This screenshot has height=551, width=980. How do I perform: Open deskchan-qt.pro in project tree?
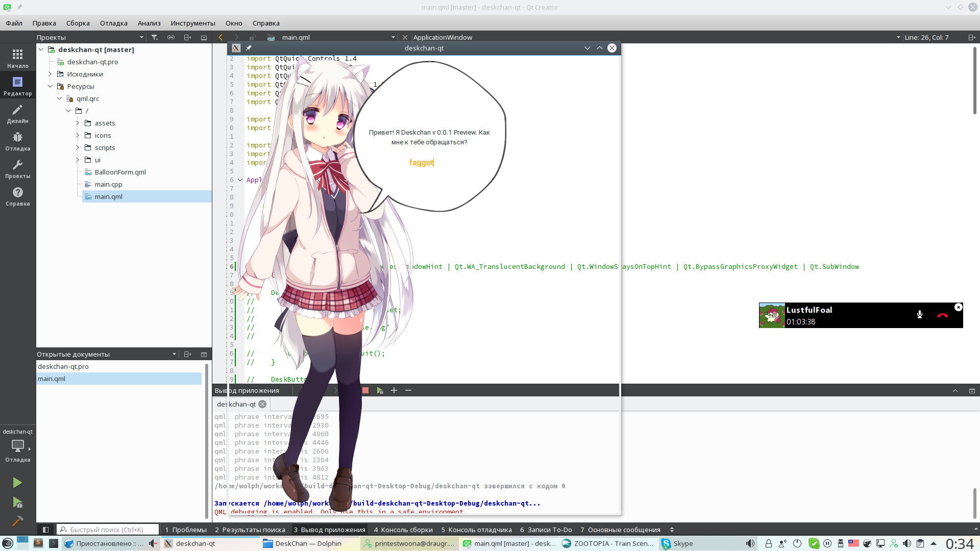pyautogui.click(x=92, y=62)
